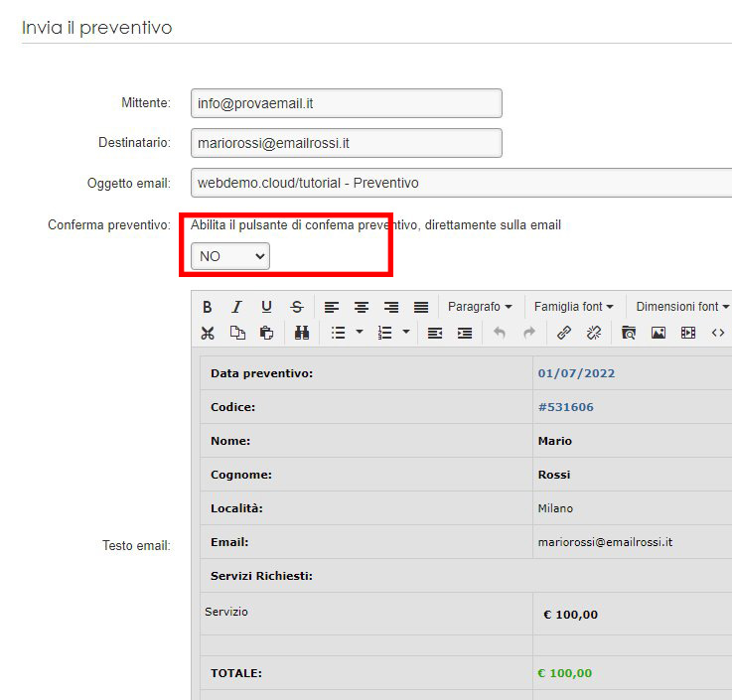Click the green total € 100,00

click(x=565, y=673)
